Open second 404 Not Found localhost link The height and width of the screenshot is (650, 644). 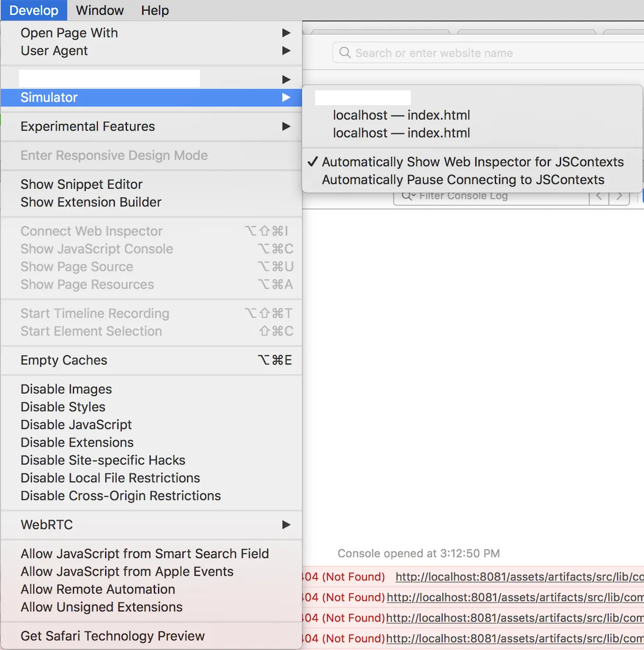(515, 598)
